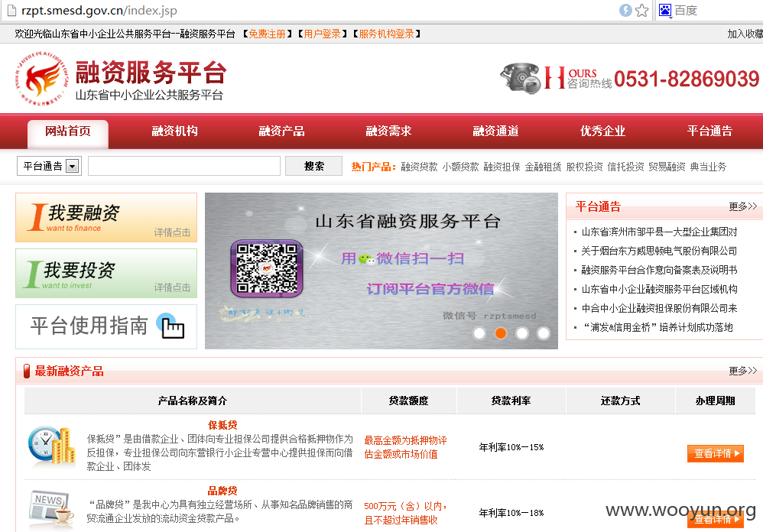Click inside the search text field

coord(184,166)
